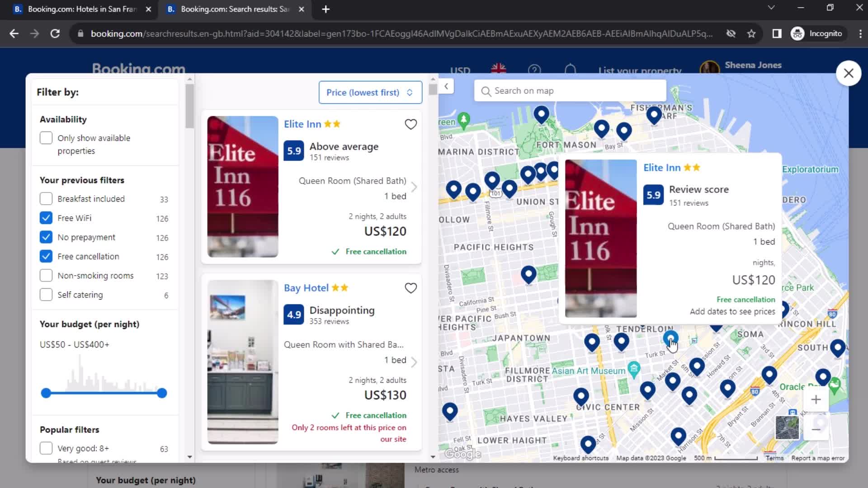Switch to the Hotels in San Francisco tab

pos(81,9)
